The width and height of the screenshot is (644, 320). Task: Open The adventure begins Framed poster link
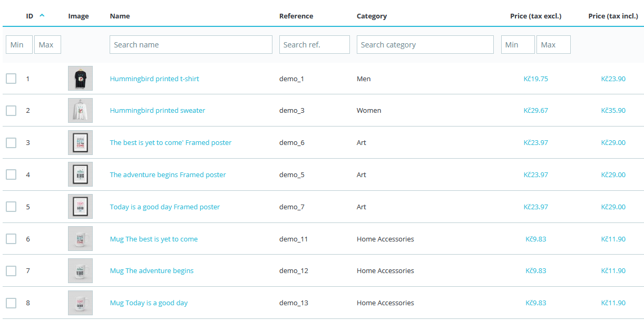point(168,174)
